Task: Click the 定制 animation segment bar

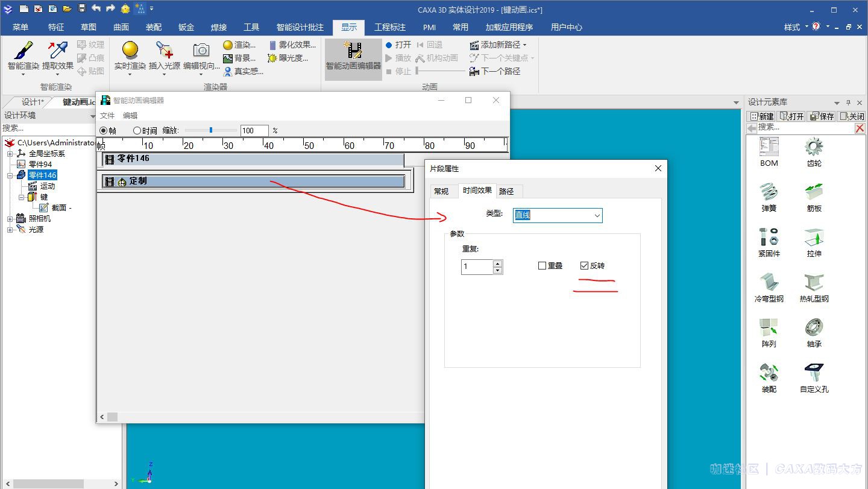Action: [253, 181]
